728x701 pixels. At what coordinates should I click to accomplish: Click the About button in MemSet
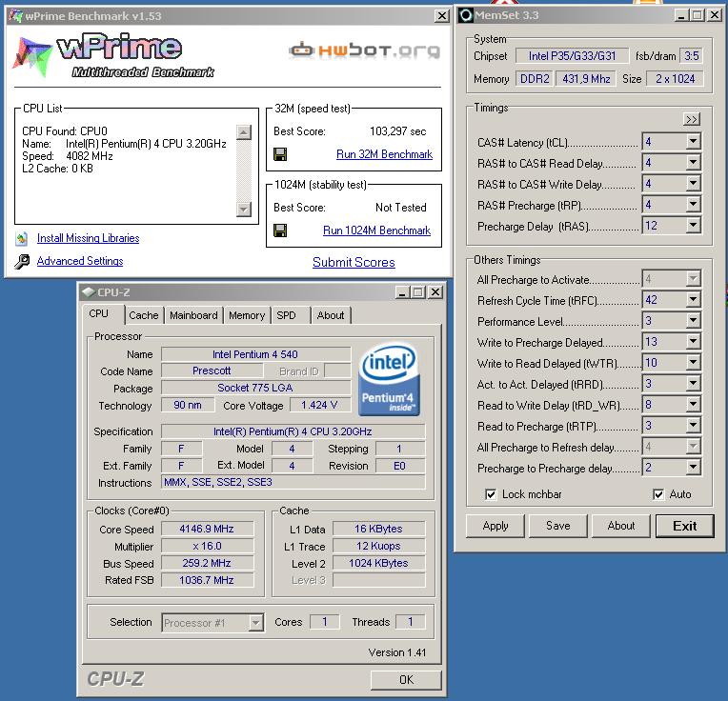tap(621, 526)
